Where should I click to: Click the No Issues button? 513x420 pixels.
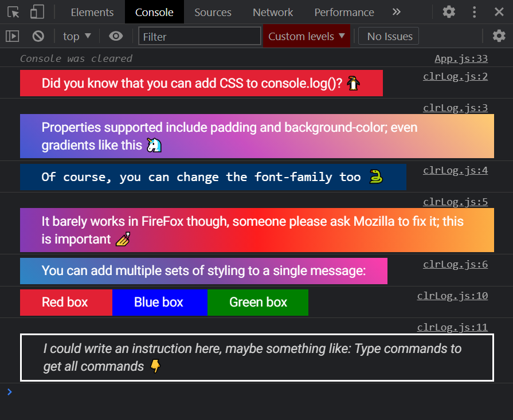click(x=388, y=36)
